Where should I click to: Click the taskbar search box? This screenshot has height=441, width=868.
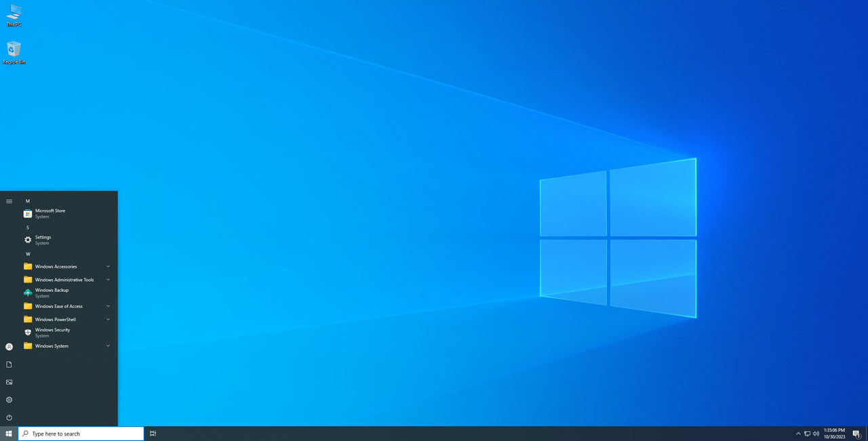81,434
